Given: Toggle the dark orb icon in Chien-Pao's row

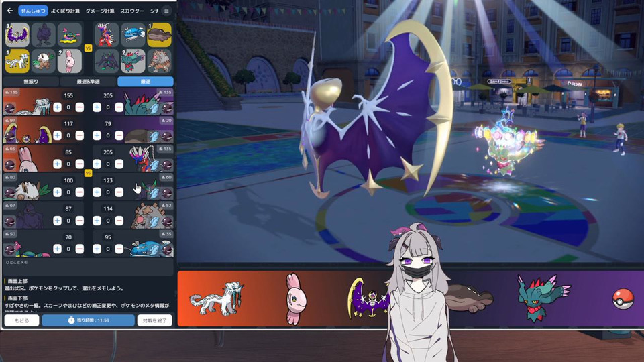Looking at the screenshot, I should [x=9, y=109].
